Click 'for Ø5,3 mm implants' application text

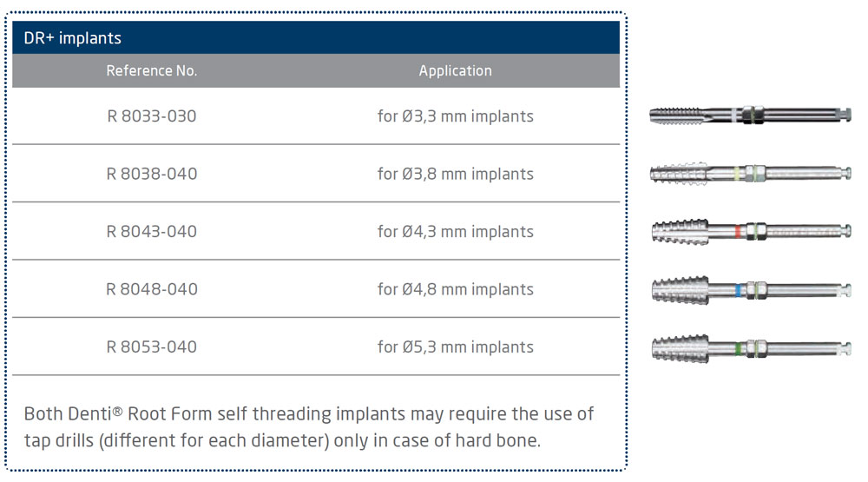[455, 347]
